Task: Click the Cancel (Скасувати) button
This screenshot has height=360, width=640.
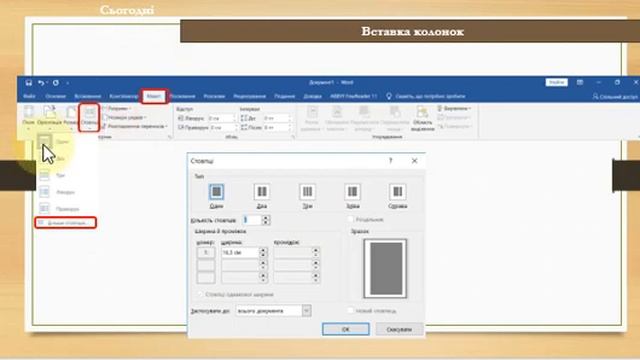Action: coord(399,329)
